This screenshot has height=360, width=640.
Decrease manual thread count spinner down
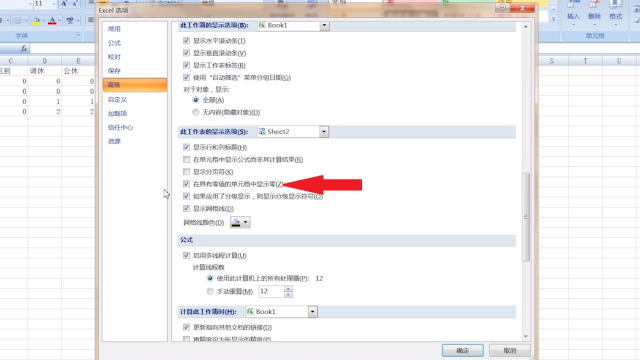(288, 294)
